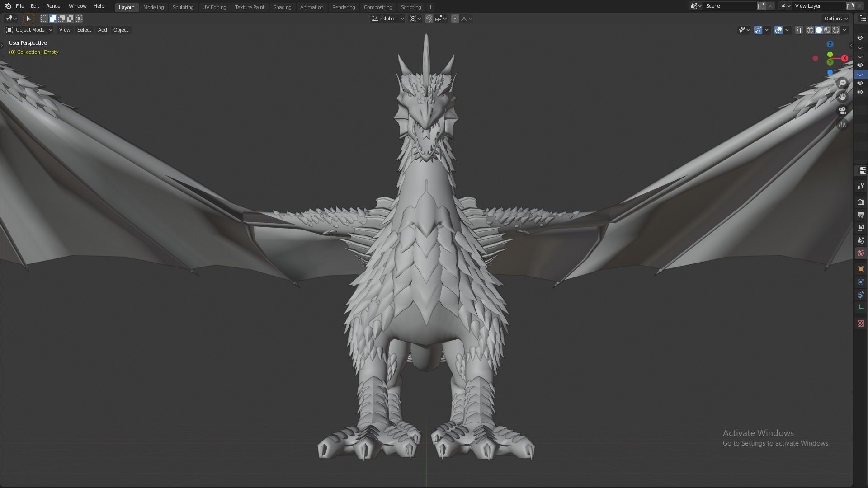The height and width of the screenshot is (488, 868).
Task: Switch to Solid viewport shading
Action: (x=819, y=30)
